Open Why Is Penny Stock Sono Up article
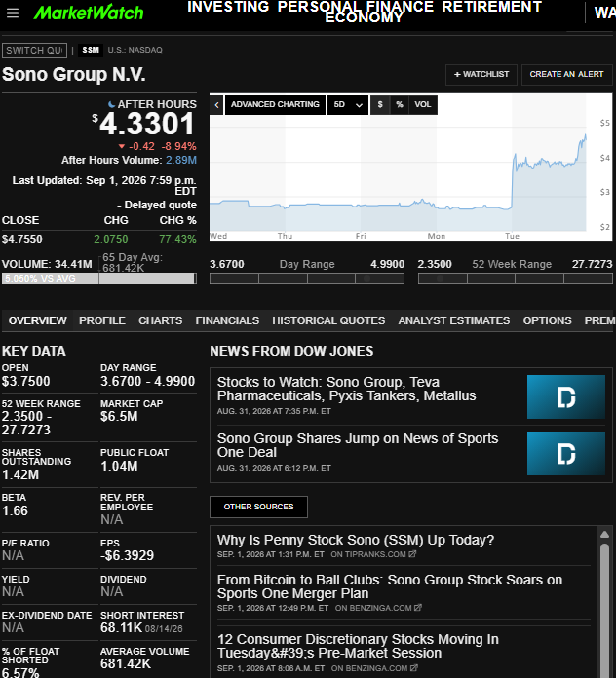The image size is (616, 678). (356, 540)
